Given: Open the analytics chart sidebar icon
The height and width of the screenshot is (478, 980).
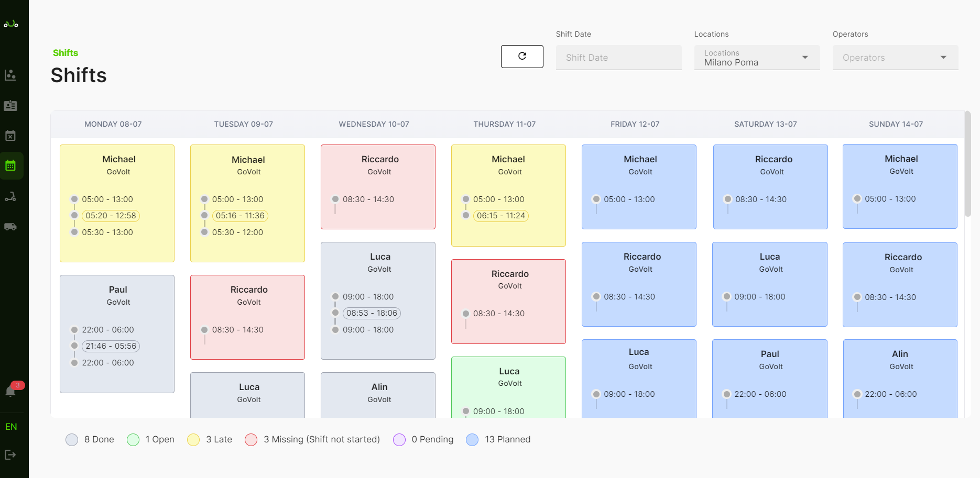Looking at the screenshot, I should tap(10, 75).
